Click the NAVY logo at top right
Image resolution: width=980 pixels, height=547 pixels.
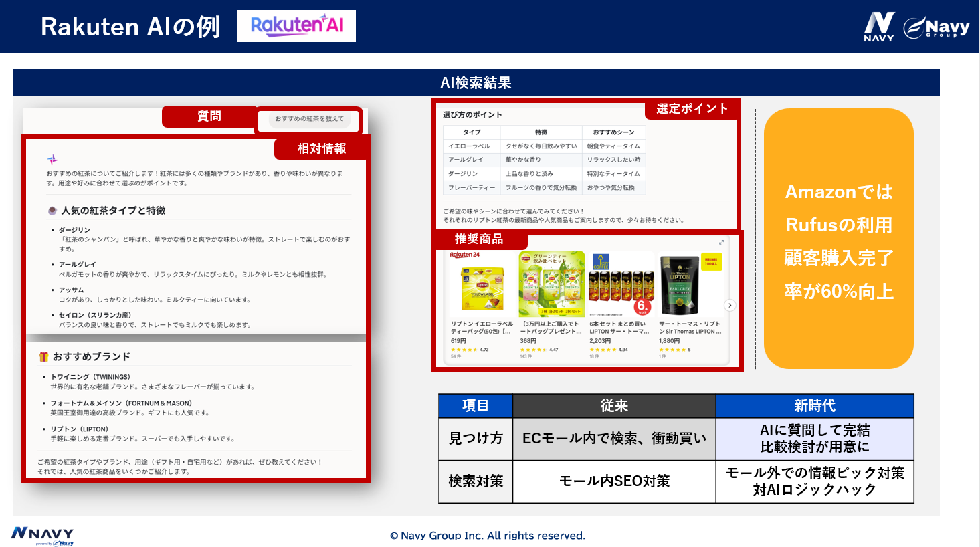click(878, 27)
